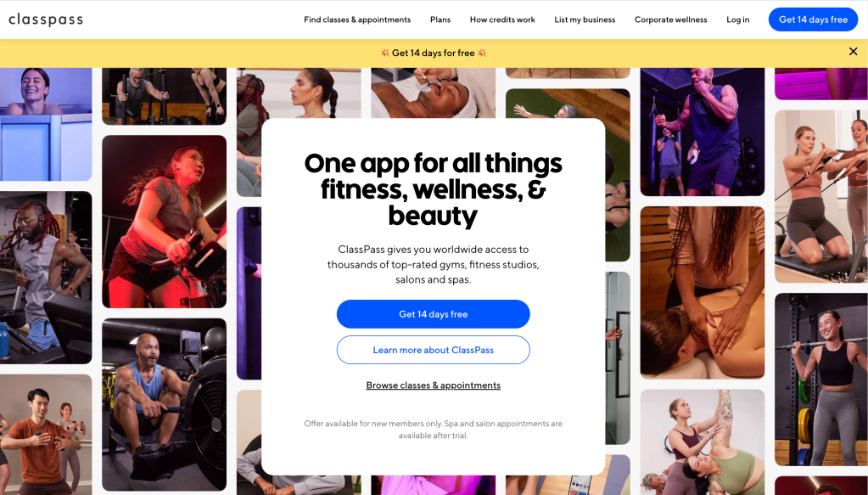The image size is (868, 495).
Task: Go to How credits work
Action: pyautogui.click(x=502, y=20)
